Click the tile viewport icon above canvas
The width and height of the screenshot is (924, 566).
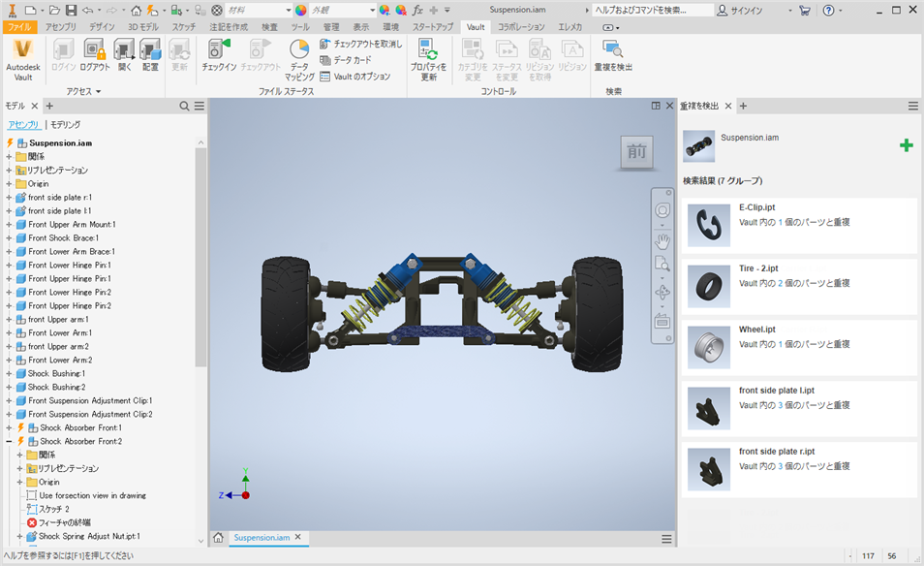coord(656,106)
